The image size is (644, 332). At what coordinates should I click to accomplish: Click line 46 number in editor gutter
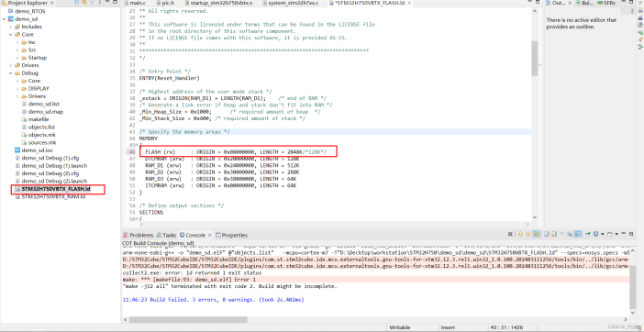click(131, 152)
